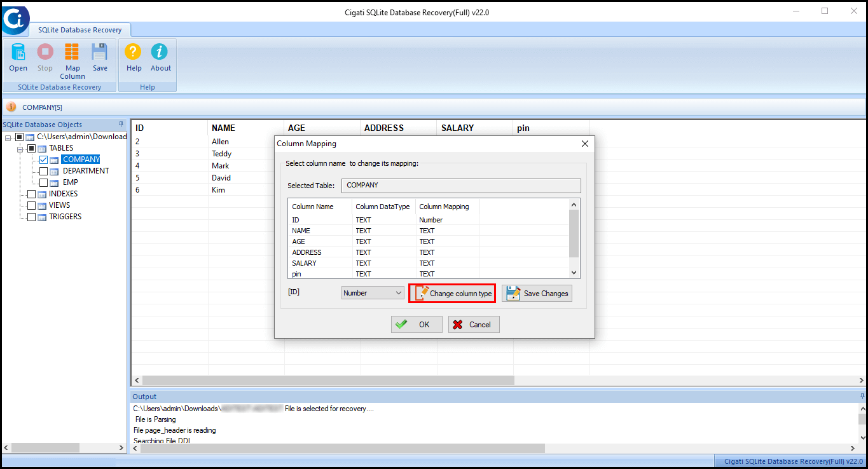Click the database file icon in tree
This screenshot has width=868, height=469.
pos(30,137)
